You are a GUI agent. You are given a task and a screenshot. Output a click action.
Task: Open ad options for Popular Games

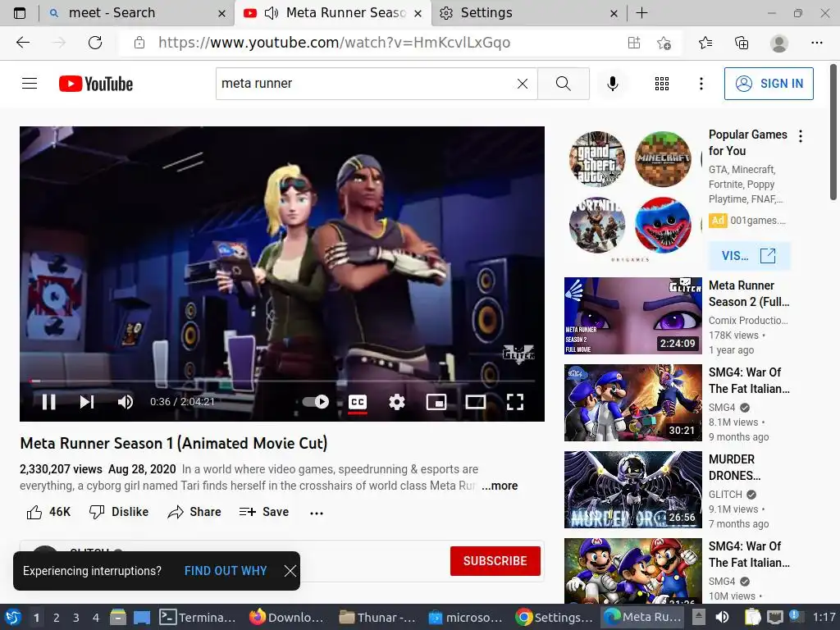point(801,136)
